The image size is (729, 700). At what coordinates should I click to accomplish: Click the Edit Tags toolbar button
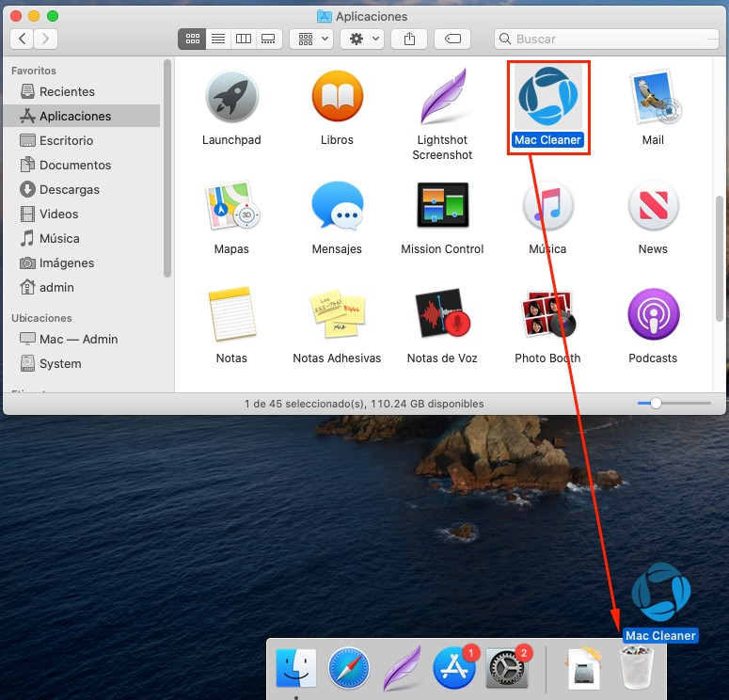pyautogui.click(x=452, y=39)
